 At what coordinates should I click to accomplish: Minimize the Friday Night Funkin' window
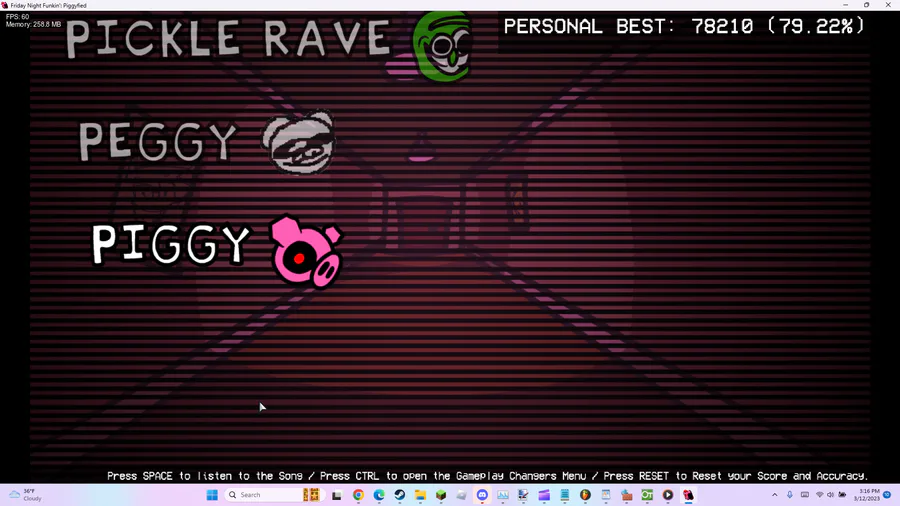(845, 5)
